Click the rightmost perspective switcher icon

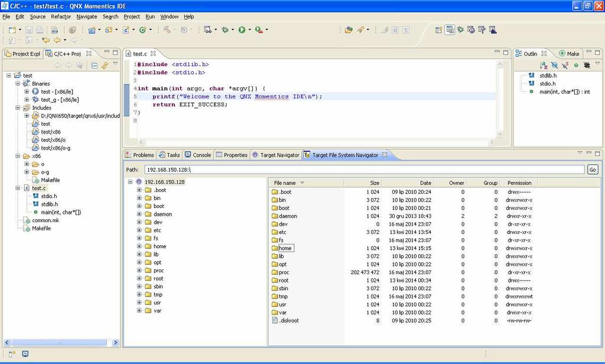click(x=493, y=30)
